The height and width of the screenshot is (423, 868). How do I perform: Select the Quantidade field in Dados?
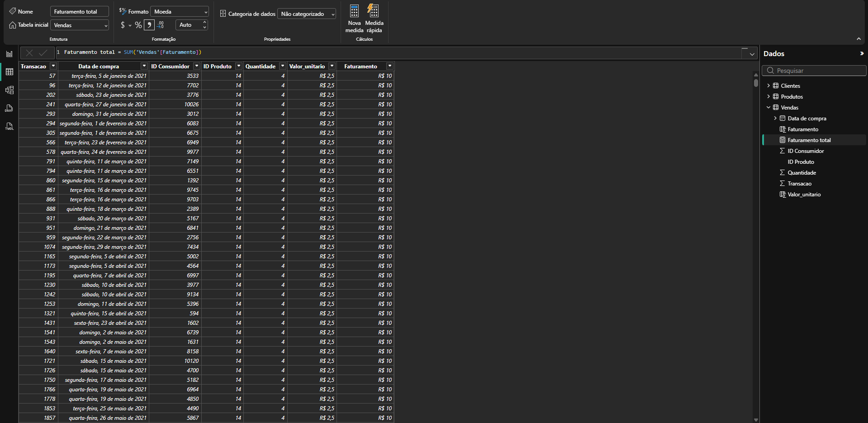click(802, 173)
